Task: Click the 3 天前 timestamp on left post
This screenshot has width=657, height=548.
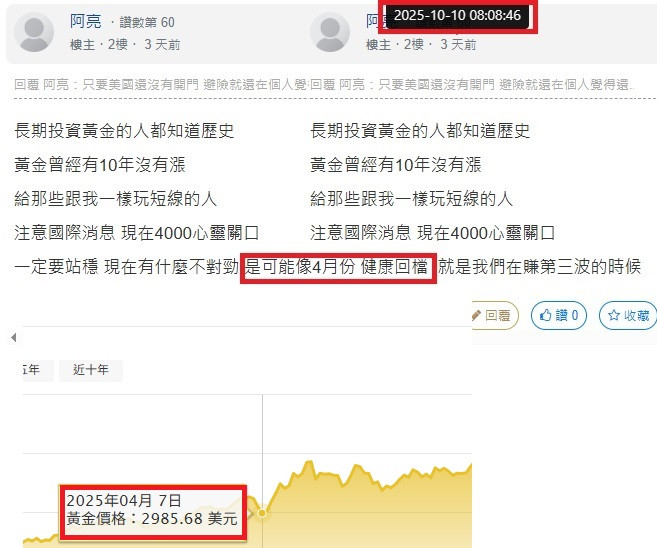Action: pos(162,44)
